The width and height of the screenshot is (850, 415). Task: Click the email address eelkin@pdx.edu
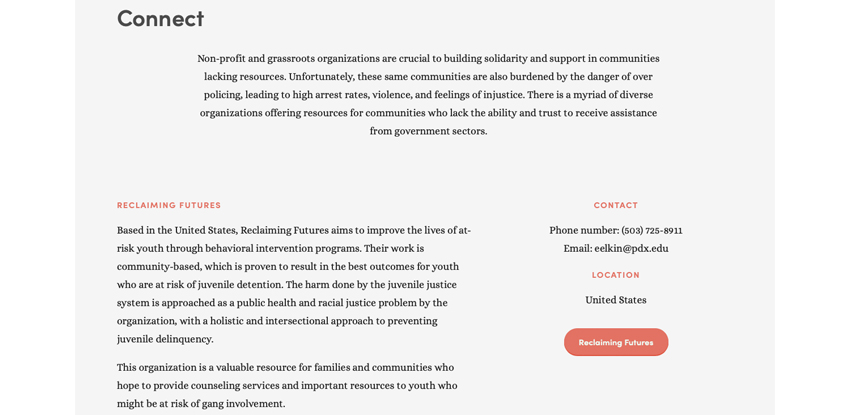[x=632, y=249]
